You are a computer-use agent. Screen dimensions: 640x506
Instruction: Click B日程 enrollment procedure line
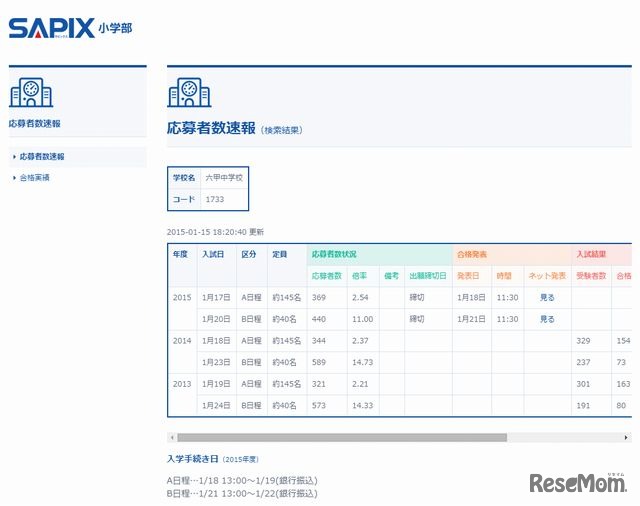pos(242,494)
